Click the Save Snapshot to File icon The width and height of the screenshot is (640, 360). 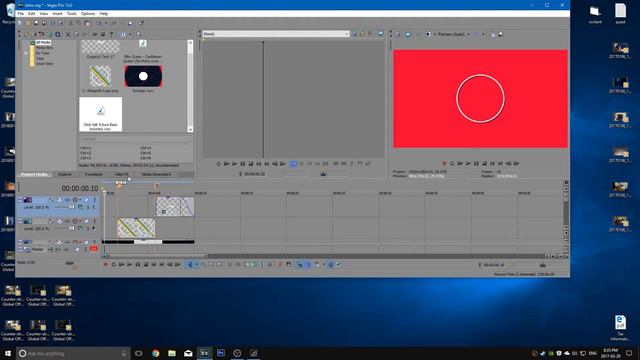coord(501,35)
